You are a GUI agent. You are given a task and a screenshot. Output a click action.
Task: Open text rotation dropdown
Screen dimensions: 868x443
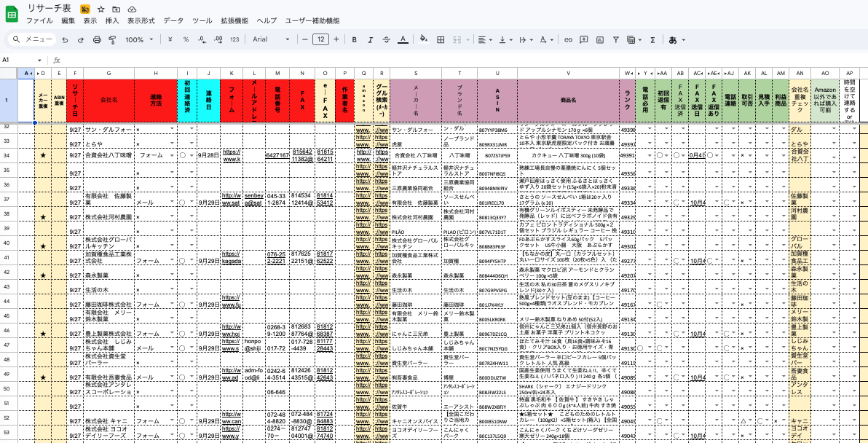tap(546, 40)
